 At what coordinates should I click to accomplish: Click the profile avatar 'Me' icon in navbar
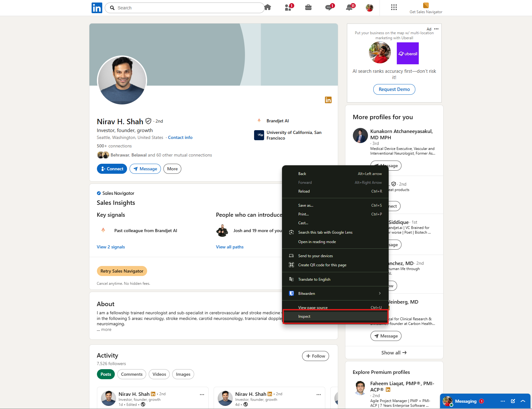(x=370, y=8)
